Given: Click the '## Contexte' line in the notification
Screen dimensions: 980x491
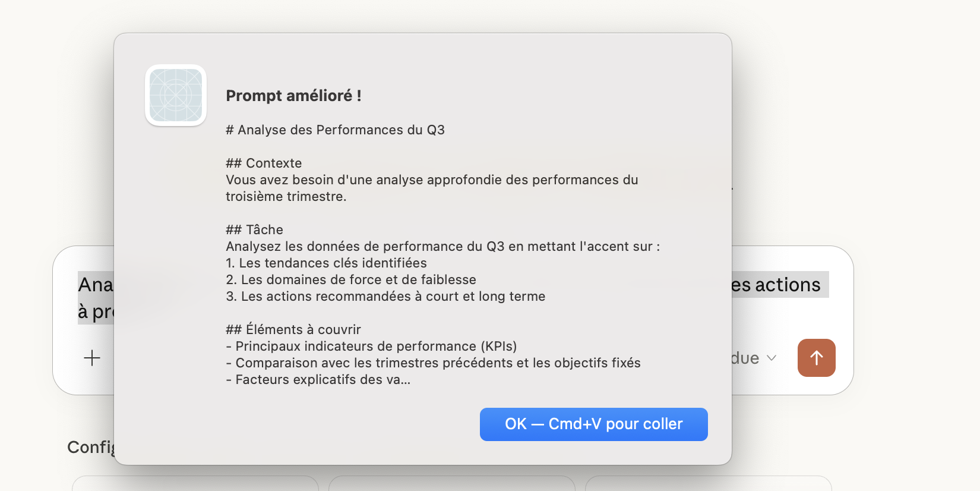Looking at the screenshot, I should coord(263,163).
